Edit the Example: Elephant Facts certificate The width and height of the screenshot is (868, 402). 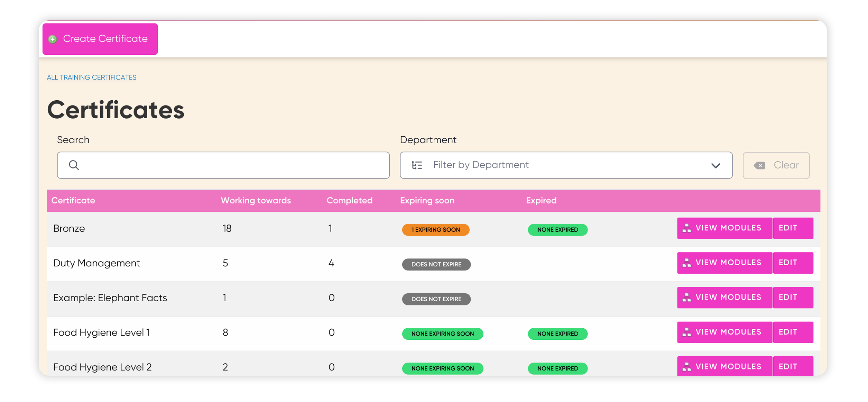(793, 298)
